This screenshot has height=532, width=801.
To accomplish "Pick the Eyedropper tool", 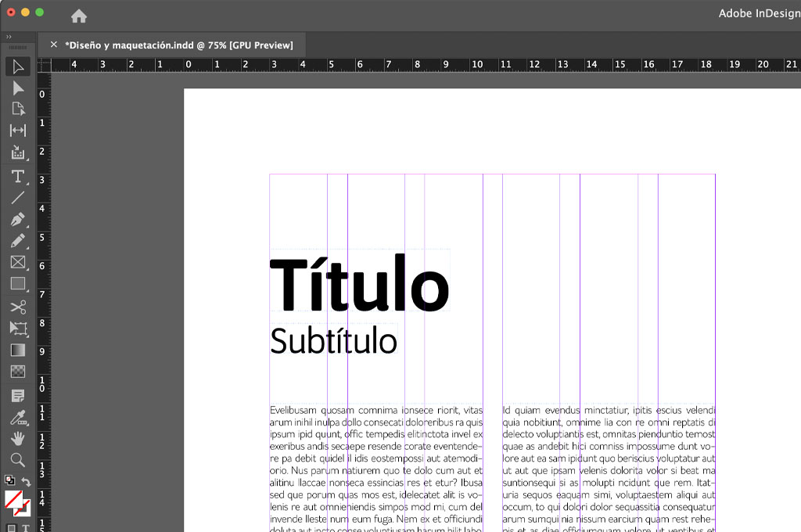I will (18, 418).
